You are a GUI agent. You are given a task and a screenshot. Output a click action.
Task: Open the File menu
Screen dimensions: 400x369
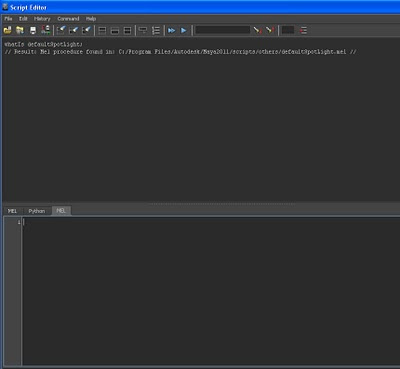[8, 19]
